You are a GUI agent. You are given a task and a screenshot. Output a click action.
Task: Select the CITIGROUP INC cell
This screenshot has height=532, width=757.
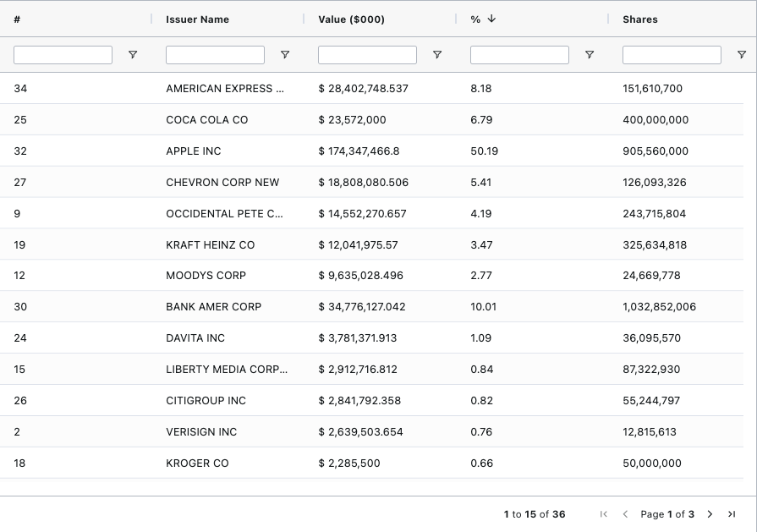(206, 401)
